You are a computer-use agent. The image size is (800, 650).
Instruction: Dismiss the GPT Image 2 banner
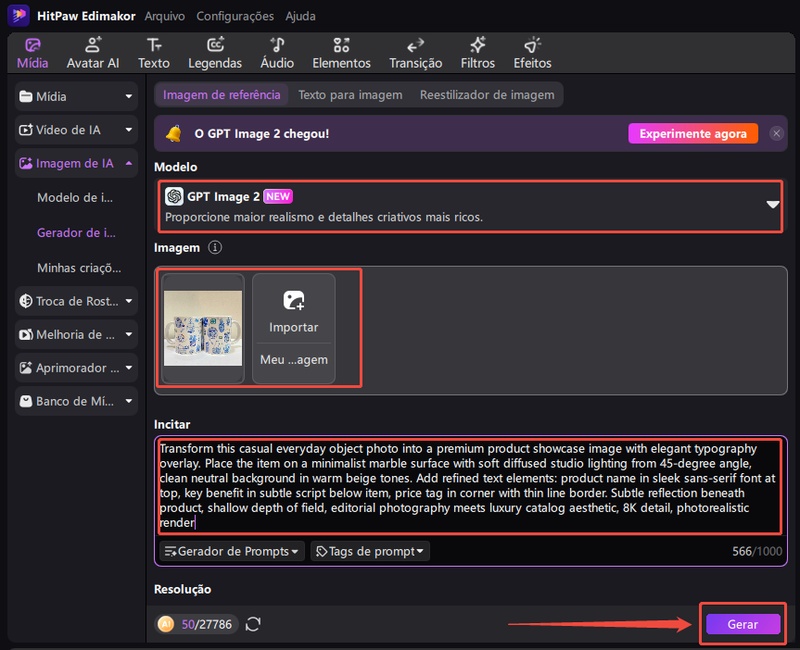[x=776, y=134]
